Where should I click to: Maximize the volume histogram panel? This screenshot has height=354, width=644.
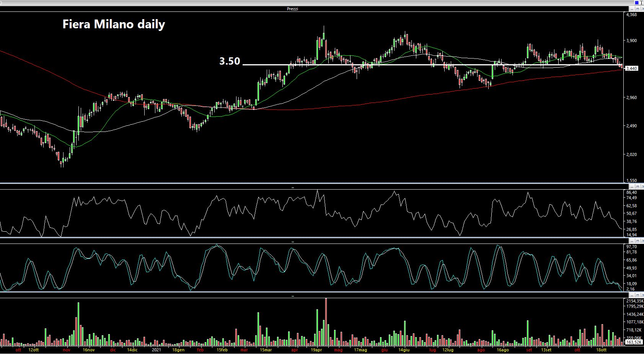[x=637, y=295]
